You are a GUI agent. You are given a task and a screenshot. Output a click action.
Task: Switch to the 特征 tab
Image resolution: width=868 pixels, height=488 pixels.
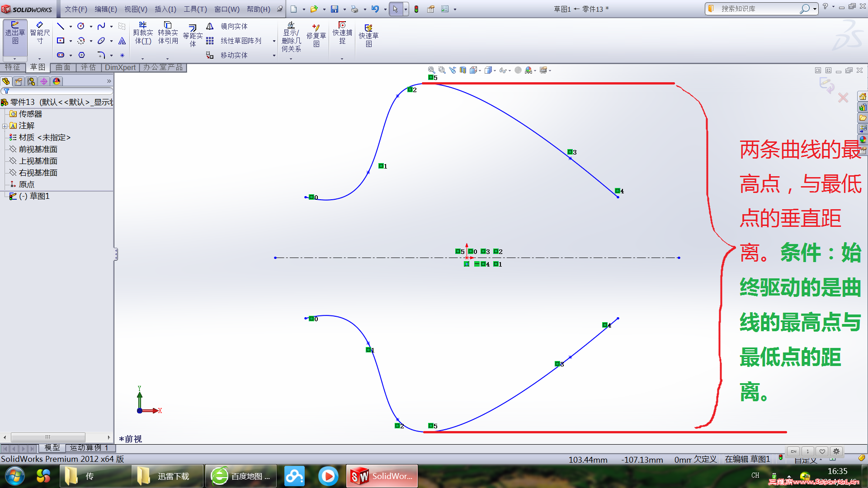tap(13, 67)
